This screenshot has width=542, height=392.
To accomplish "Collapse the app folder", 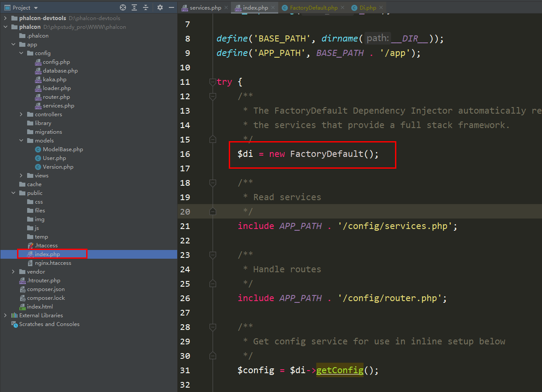I will pyautogui.click(x=13, y=45).
